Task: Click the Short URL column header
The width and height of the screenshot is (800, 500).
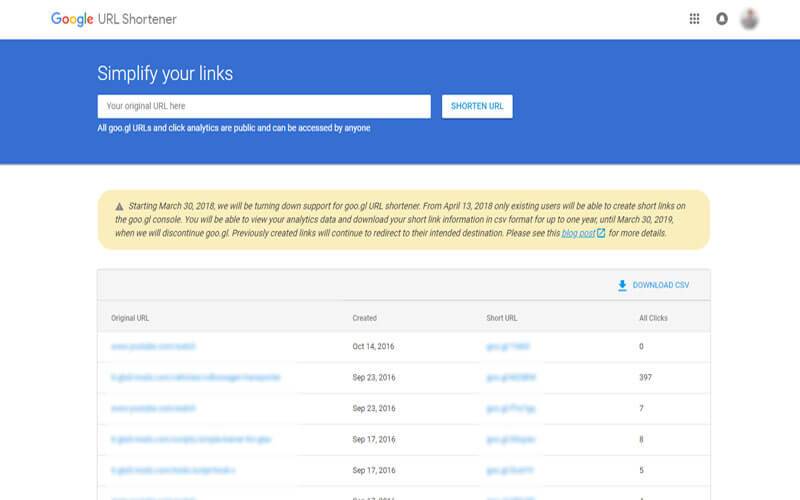Action: [x=502, y=318]
